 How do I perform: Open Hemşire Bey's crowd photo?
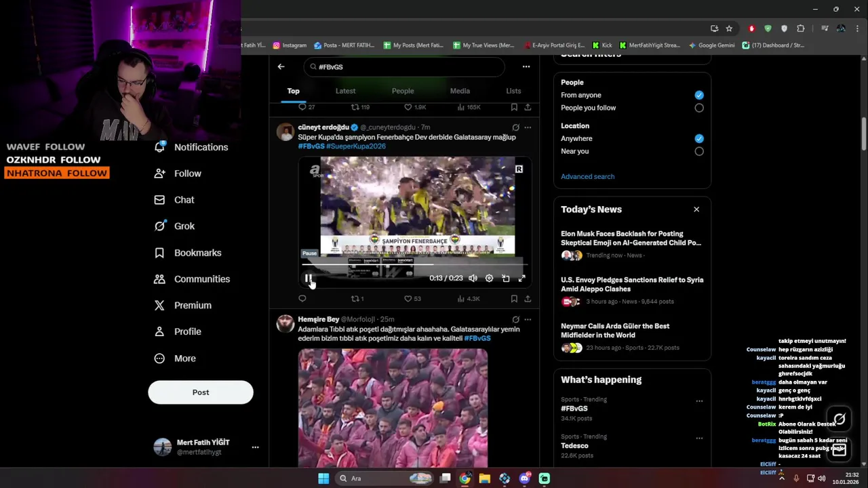393,408
